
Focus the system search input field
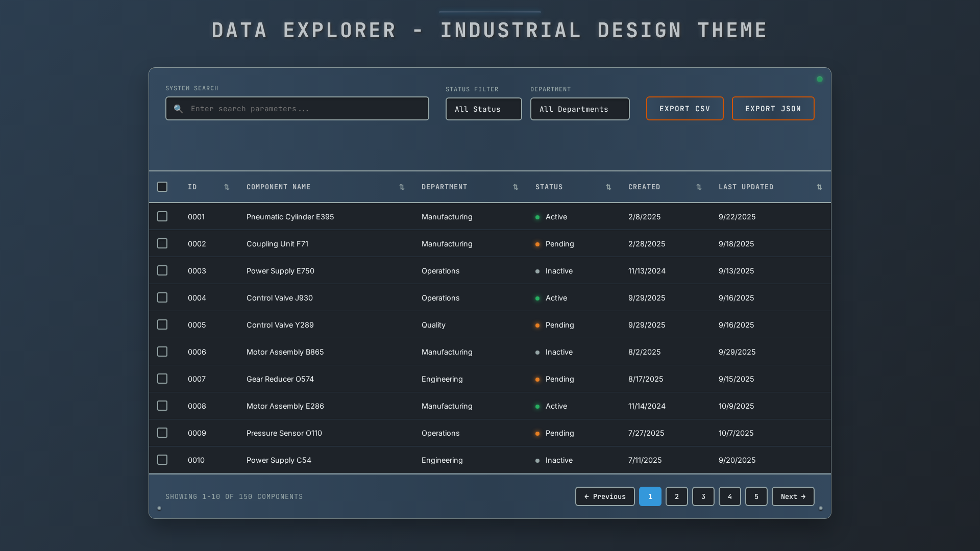coord(306,109)
